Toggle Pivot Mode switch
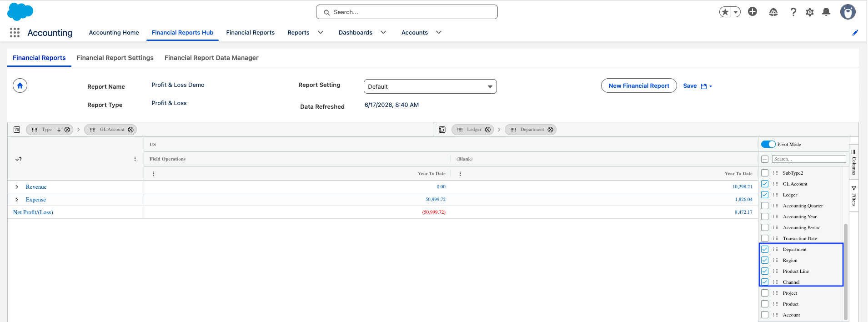This screenshot has height=322, width=868. point(768,144)
